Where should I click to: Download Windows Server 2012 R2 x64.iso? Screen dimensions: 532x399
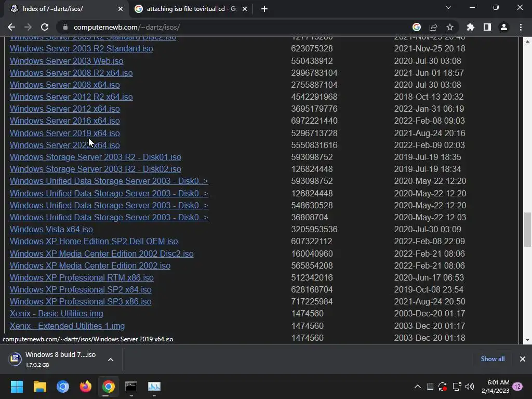[71, 97]
